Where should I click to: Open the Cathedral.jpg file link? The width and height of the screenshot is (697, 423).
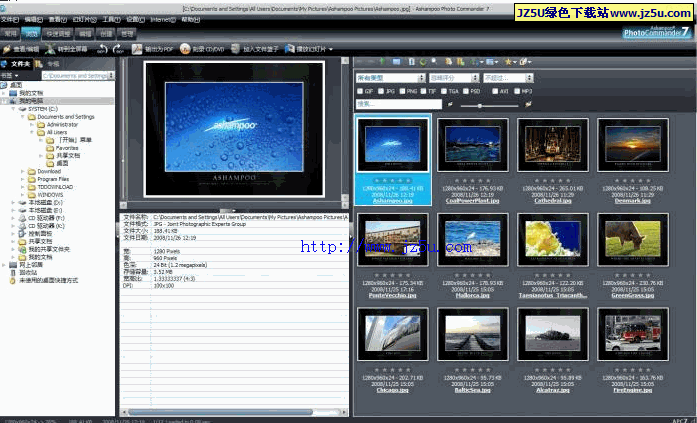(553, 201)
